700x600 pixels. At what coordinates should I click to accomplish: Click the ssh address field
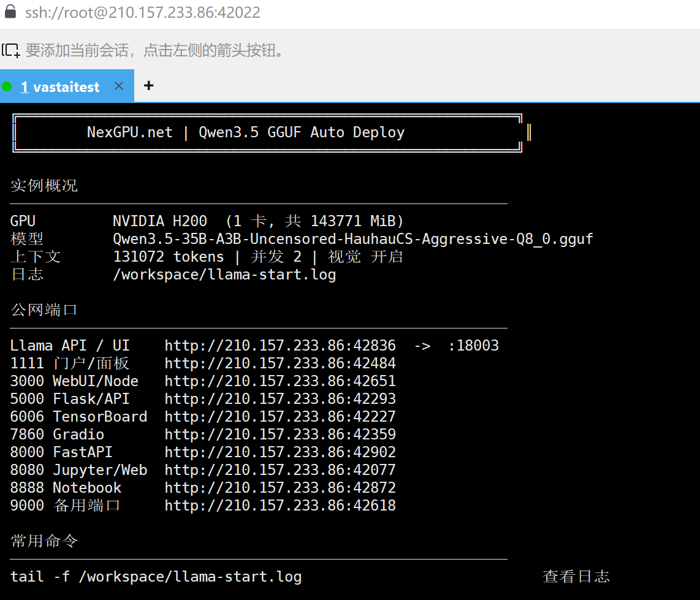point(143,12)
